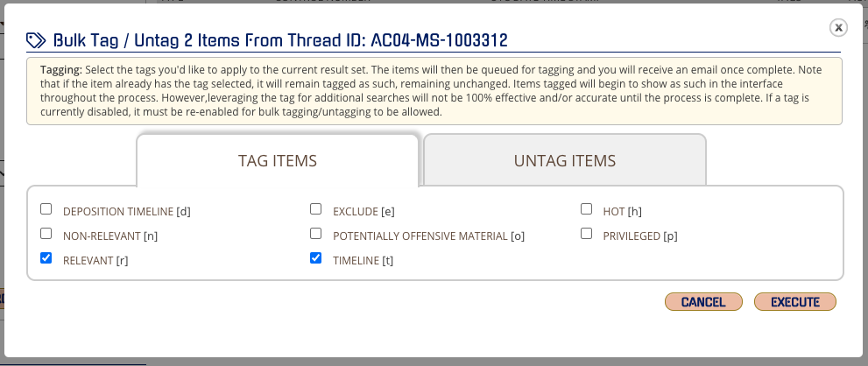Uncheck the TIMELINE [t] checkbox
The width and height of the screenshot is (868, 366).
(x=315, y=258)
